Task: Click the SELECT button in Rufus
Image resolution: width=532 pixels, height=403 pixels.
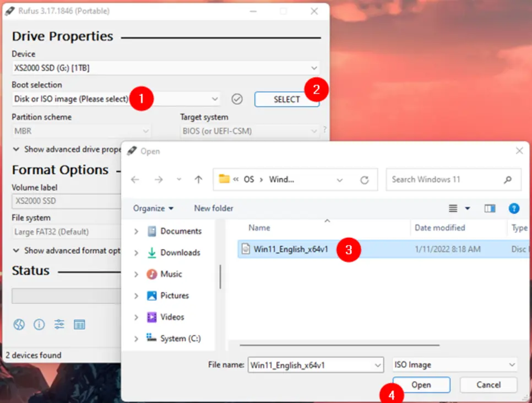Action: [x=287, y=100]
